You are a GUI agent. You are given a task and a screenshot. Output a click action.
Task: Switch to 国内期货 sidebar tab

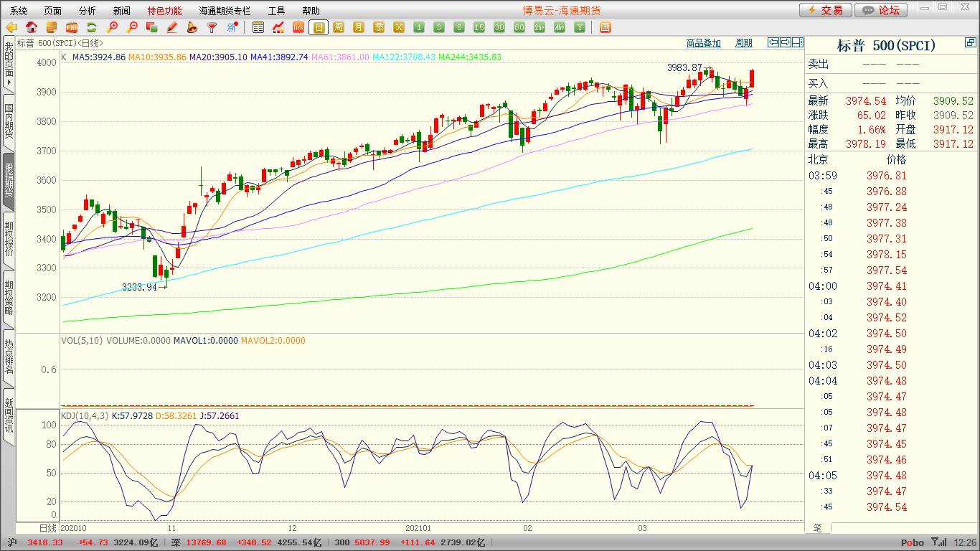[x=9, y=121]
